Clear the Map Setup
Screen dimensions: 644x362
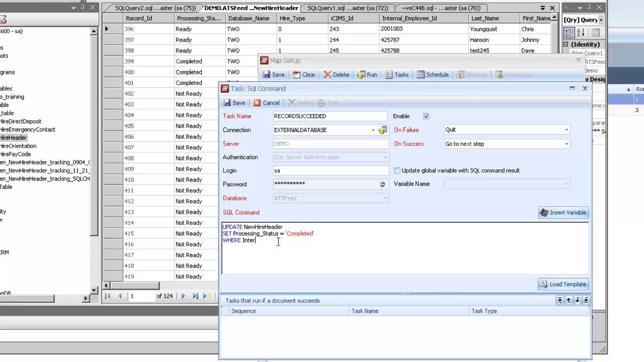pos(304,74)
